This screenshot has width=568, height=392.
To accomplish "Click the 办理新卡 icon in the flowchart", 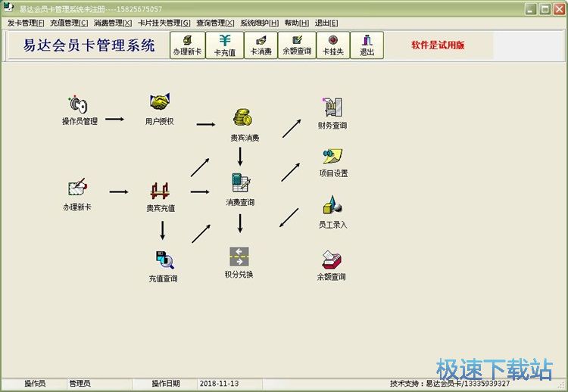I will pyautogui.click(x=77, y=187).
